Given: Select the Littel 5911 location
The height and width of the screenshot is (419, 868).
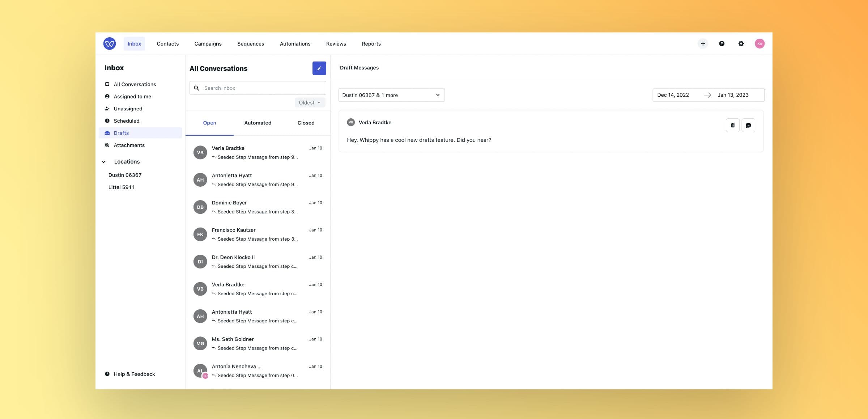Looking at the screenshot, I should click(x=122, y=187).
